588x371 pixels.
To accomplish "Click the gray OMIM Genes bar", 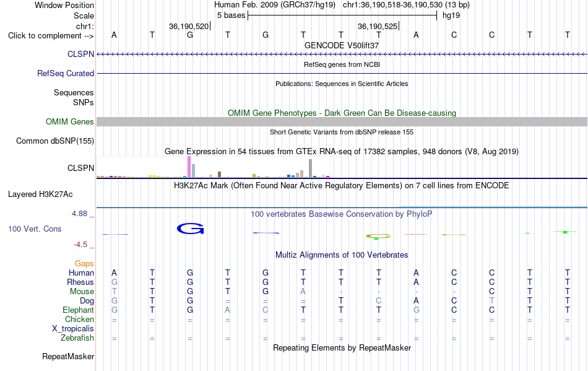I will pyautogui.click(x=342, y=121).
